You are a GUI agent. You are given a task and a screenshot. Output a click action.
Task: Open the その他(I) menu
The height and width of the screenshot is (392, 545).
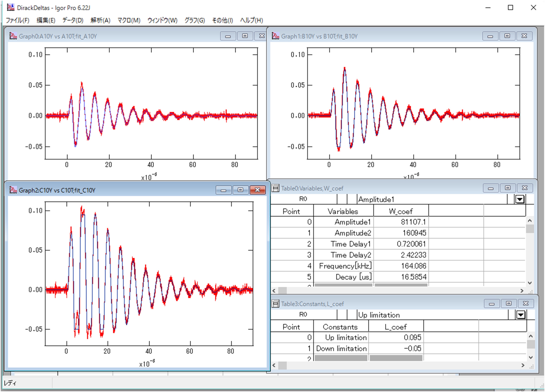pos(222,20)
